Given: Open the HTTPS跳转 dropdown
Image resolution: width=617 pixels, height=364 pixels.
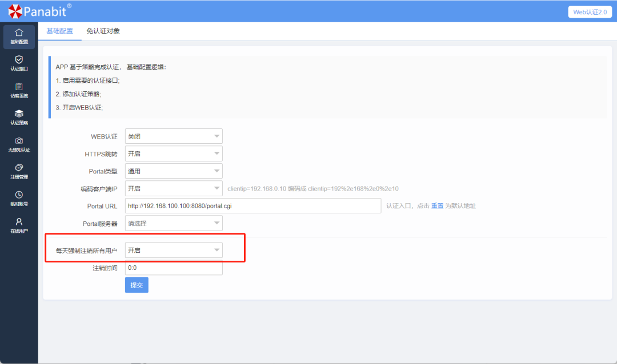Looking at the screenshot, I should [174, 153].
